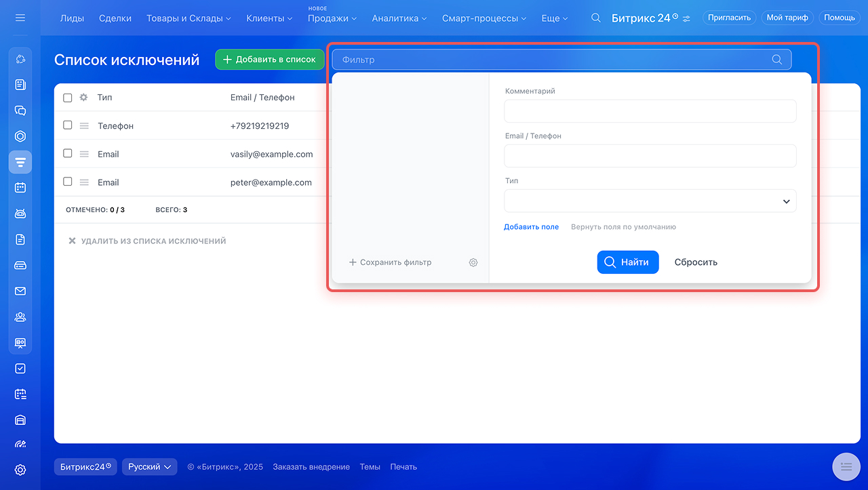
Task: Click the search magnifier in top navigation
Action: [x=596, y=18]
